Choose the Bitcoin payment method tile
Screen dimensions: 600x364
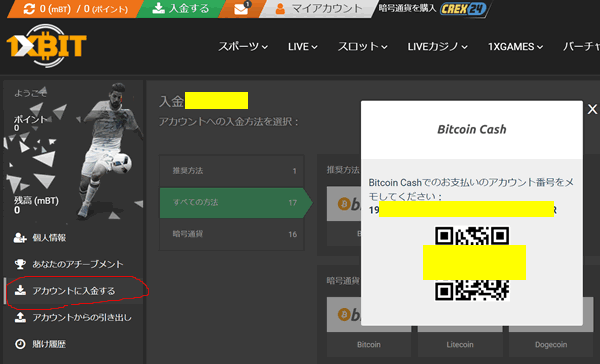pos(369,327)
